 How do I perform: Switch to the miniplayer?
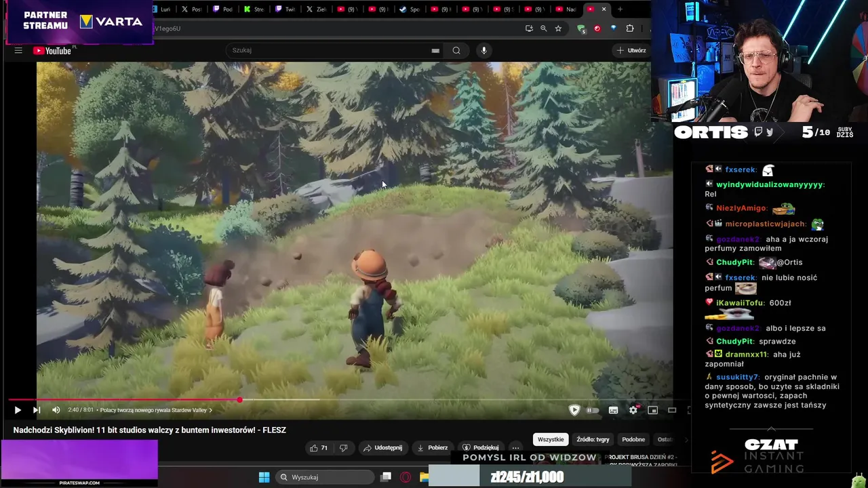click(x=652, y=410)
